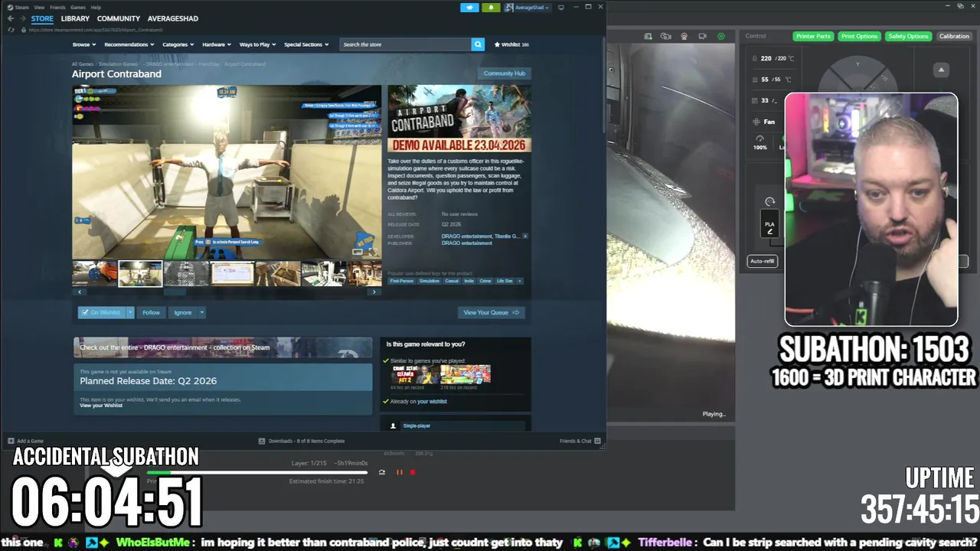
Task: Open Recommendations dropdown menu
Action: (x=129, y=44)
